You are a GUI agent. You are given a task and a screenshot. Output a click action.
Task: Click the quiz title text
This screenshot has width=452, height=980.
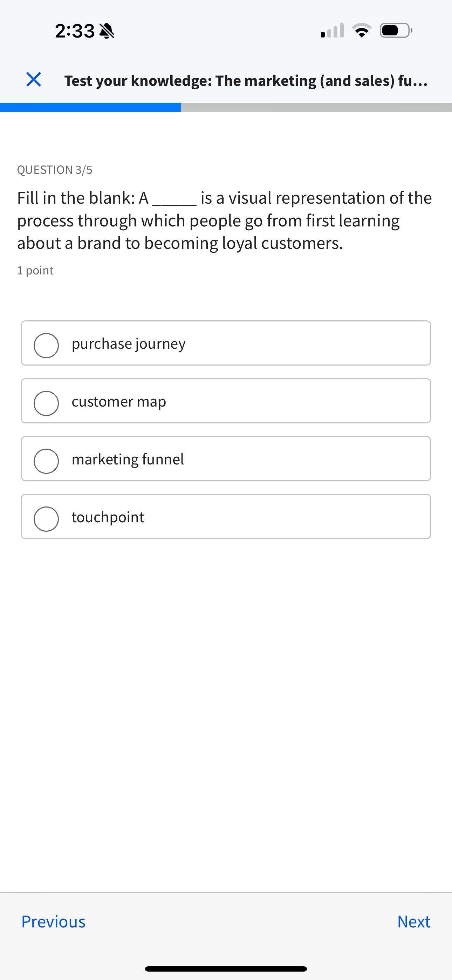(x=246, y=80)
